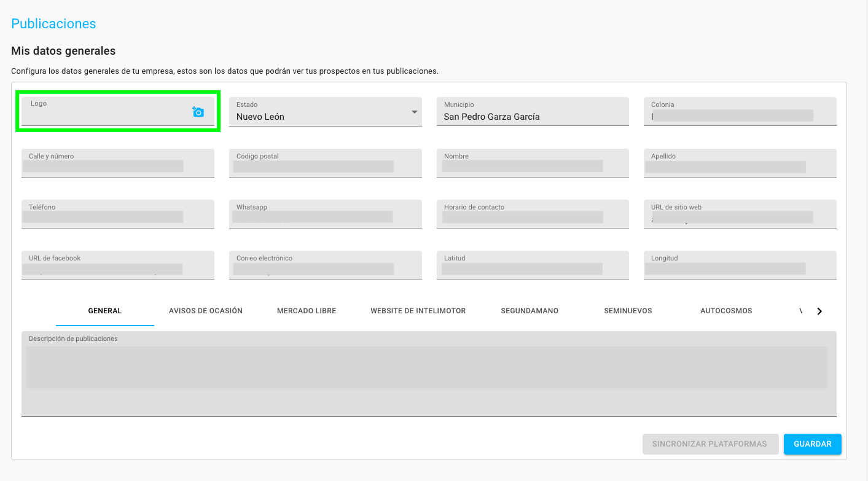The width and height of the screenshot is (868, 481).
Task: Switch to the Avisos de Ocasión tab
Action: (206, 311)
